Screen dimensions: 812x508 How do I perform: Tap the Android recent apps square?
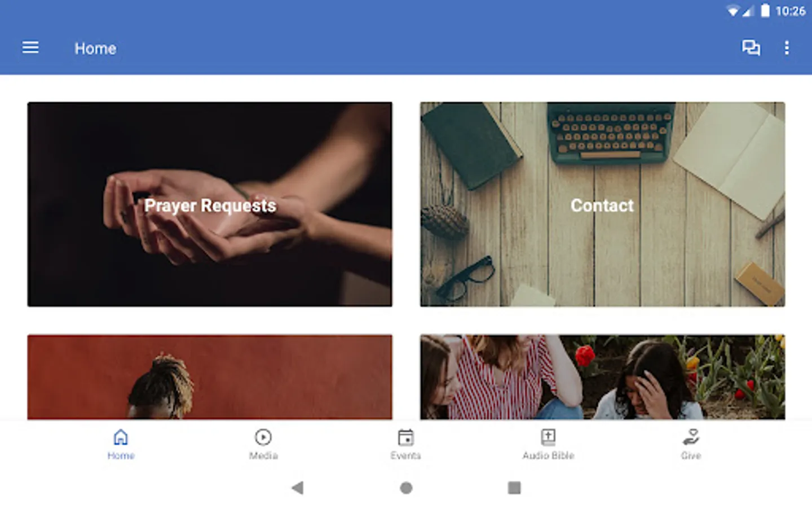pyautogui.click(x=514, y=488)
